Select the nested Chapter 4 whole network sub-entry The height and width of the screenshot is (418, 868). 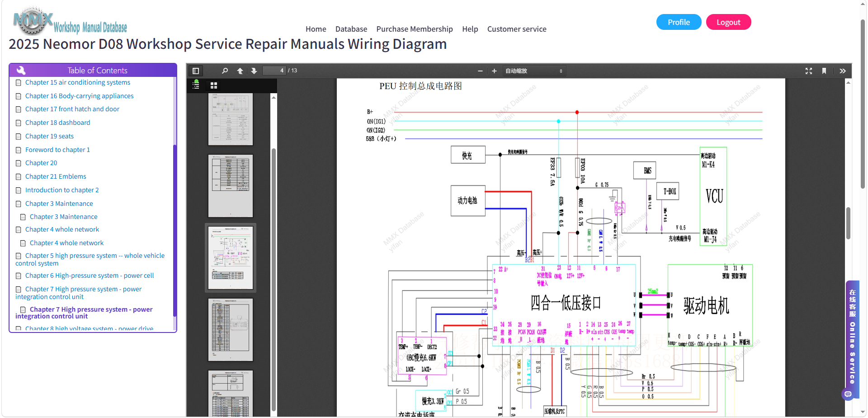67,243
